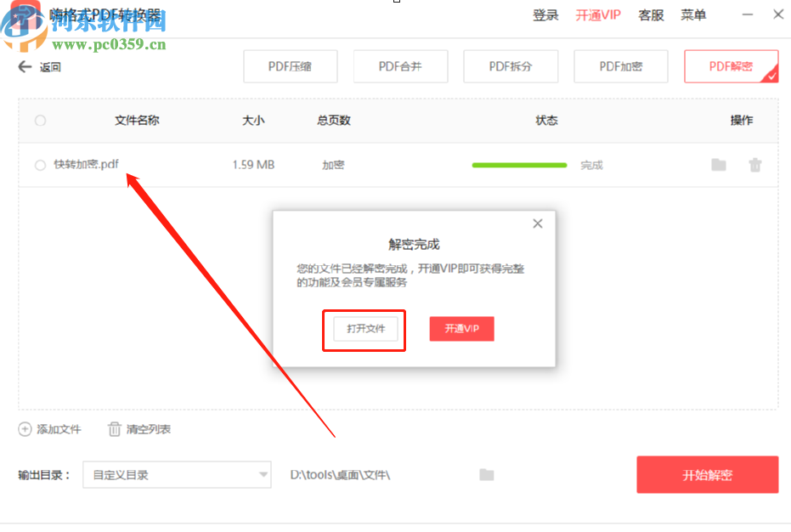This screenshot has width=791, height=532.
Task: Open the folder icon for 快转加密.pdf row
Action: (719, 165)
